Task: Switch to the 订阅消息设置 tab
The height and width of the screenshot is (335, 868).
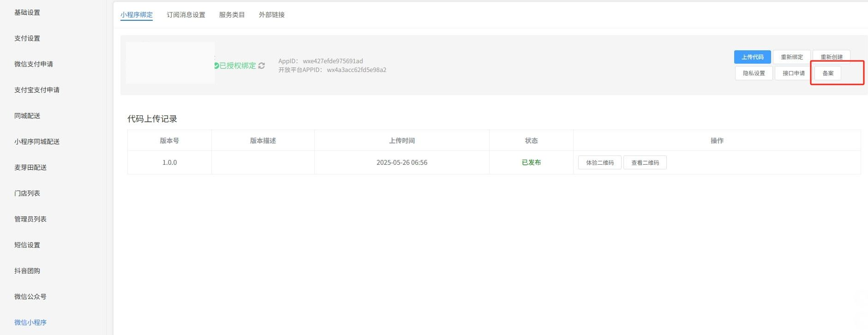Action: (x=186, y=15)
